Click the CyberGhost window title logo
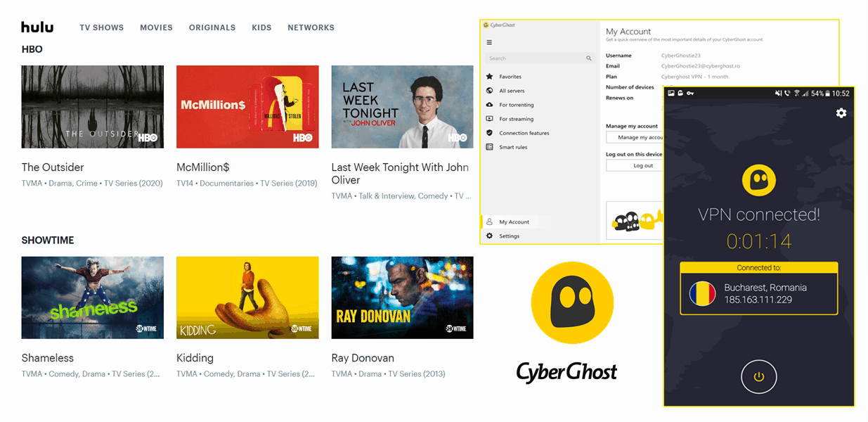 click(x=498, y=25)
